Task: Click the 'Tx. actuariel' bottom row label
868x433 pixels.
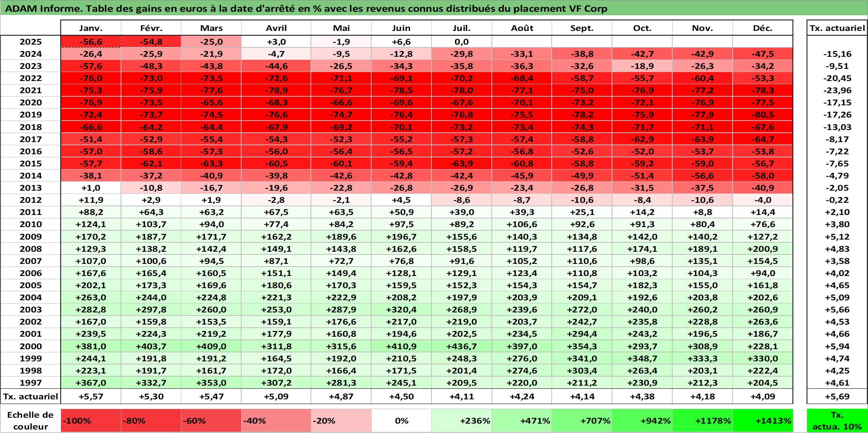Action: [31, 396]
